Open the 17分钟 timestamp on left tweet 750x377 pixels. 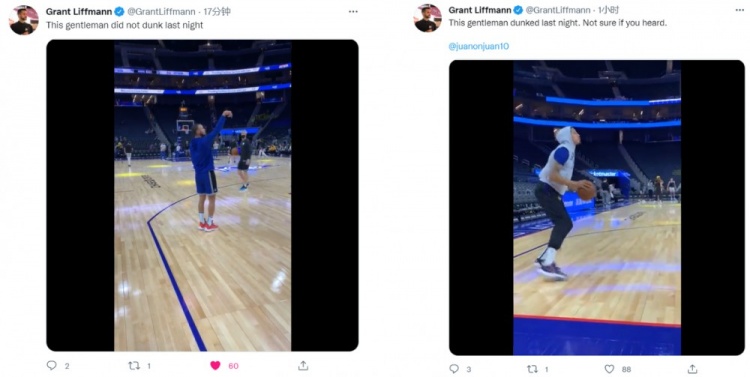click(x=217, y=11)
